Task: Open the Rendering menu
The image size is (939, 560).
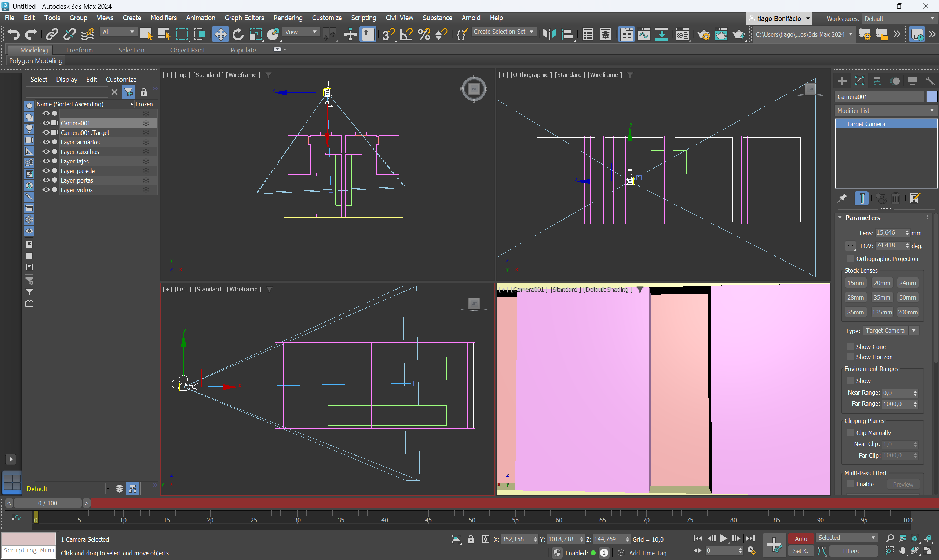Action: tap(288, 18)
